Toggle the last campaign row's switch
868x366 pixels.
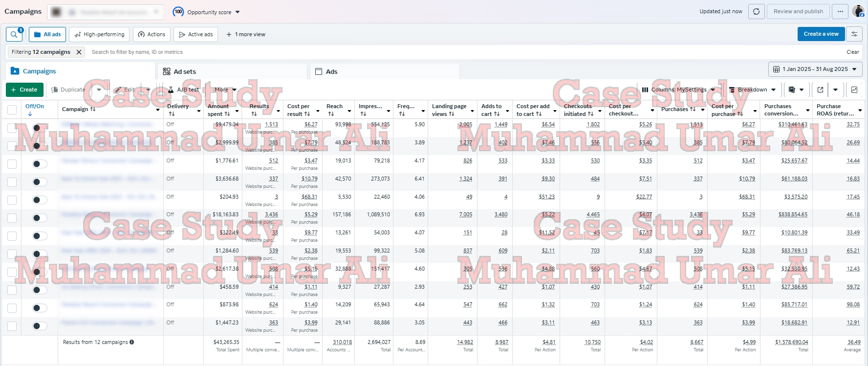(x=39, y=326)
